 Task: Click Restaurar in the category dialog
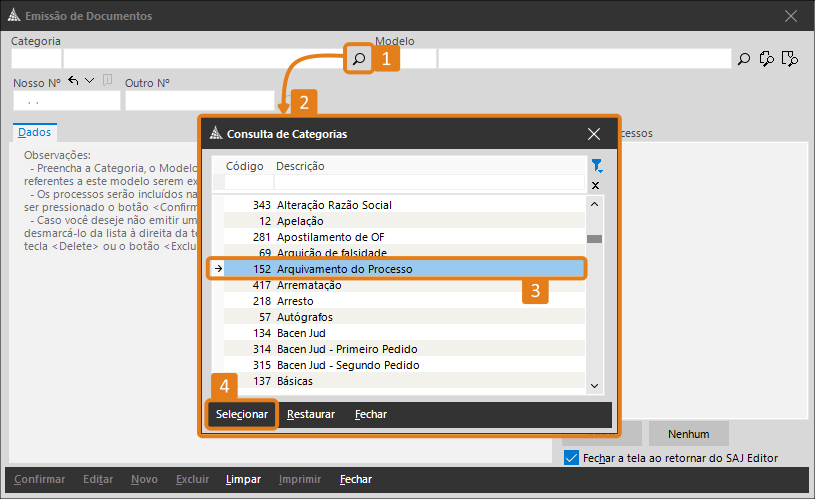(x=310, y=414)
